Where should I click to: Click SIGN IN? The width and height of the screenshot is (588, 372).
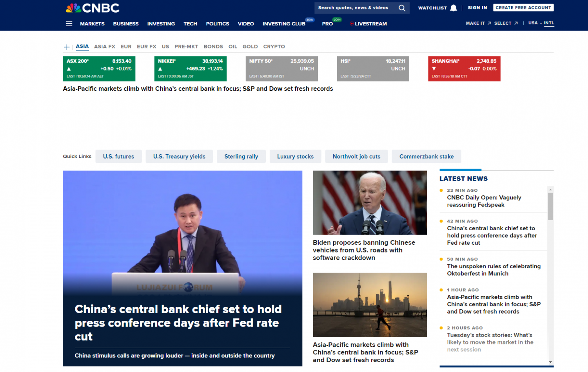[x=477, y=8]
